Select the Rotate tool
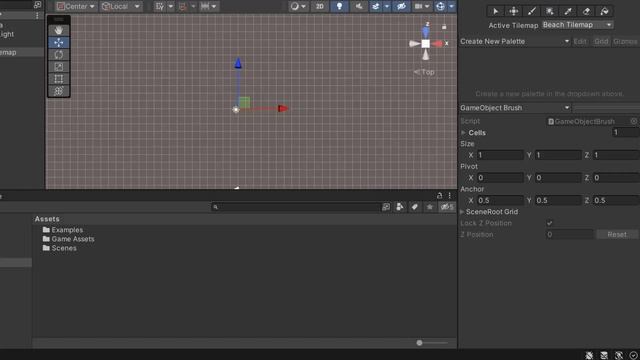Viewport: 640px width, 360px height. pyautogui.click(x=59, y=55)
